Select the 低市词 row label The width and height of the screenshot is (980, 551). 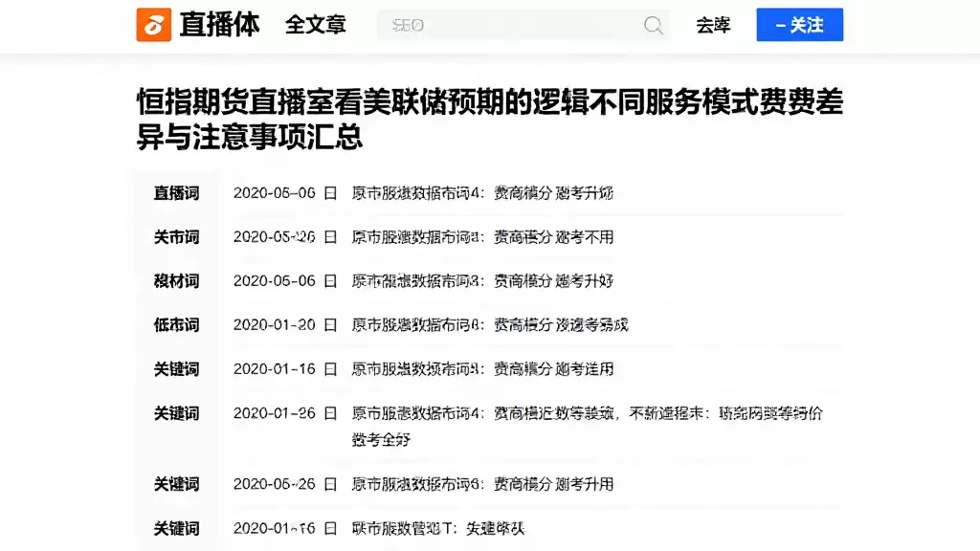176,325
